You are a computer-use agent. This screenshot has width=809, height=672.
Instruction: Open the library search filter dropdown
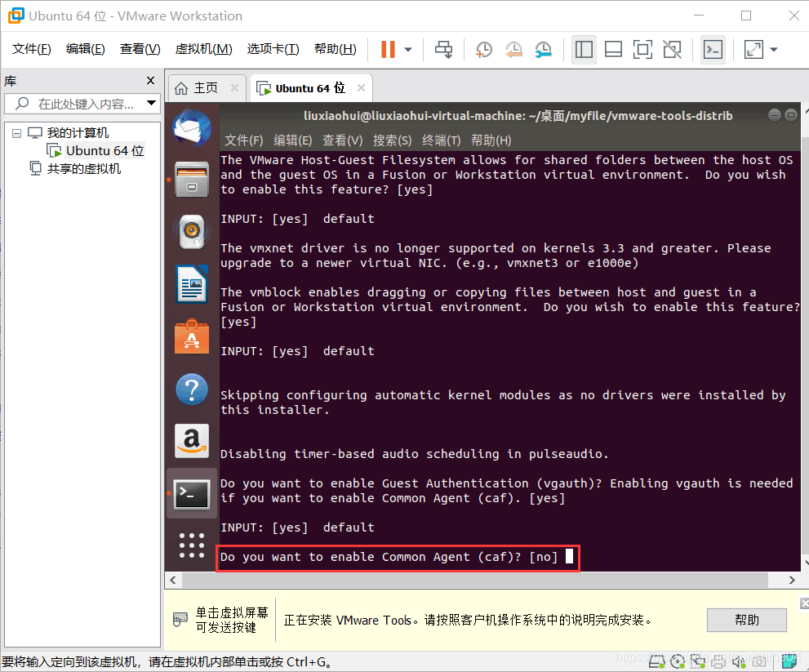pyautogui.click(x=152, y=103)
